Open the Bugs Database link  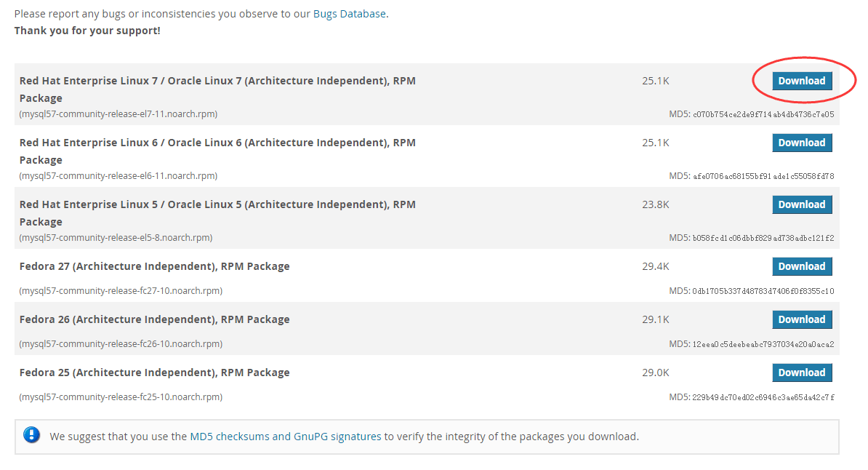pos(349,14)
